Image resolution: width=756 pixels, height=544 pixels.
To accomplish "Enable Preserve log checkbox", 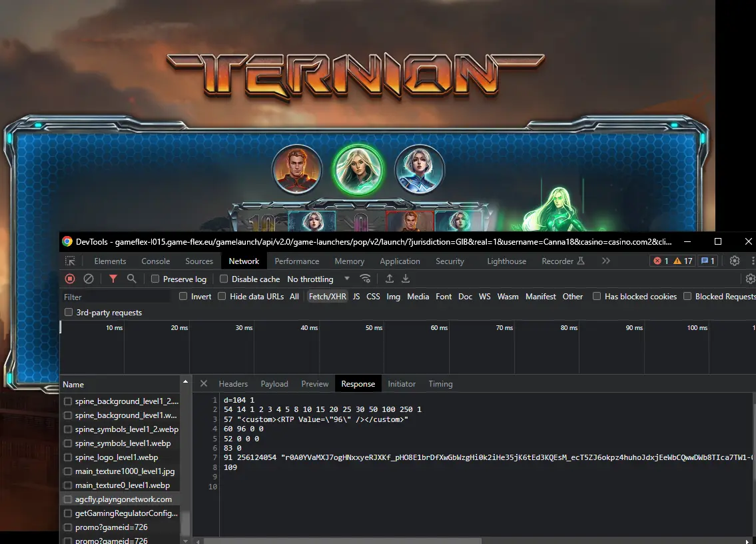I will 155,279.
